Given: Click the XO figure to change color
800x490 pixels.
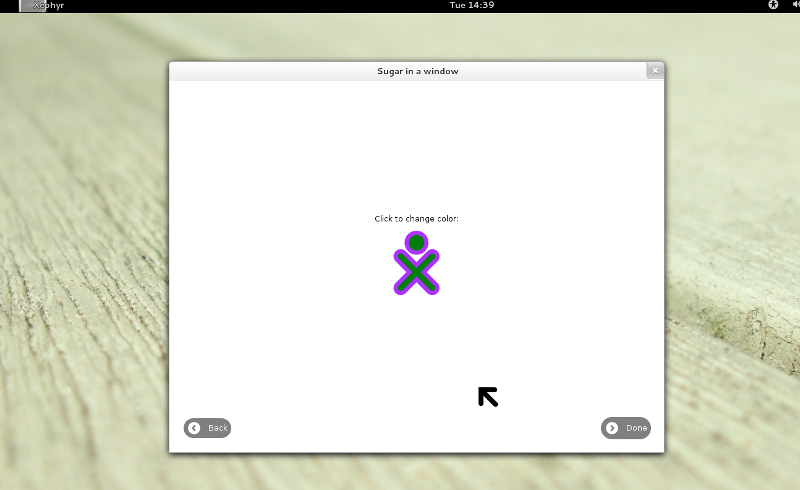Looking at the screenshot, I should 416,264.
